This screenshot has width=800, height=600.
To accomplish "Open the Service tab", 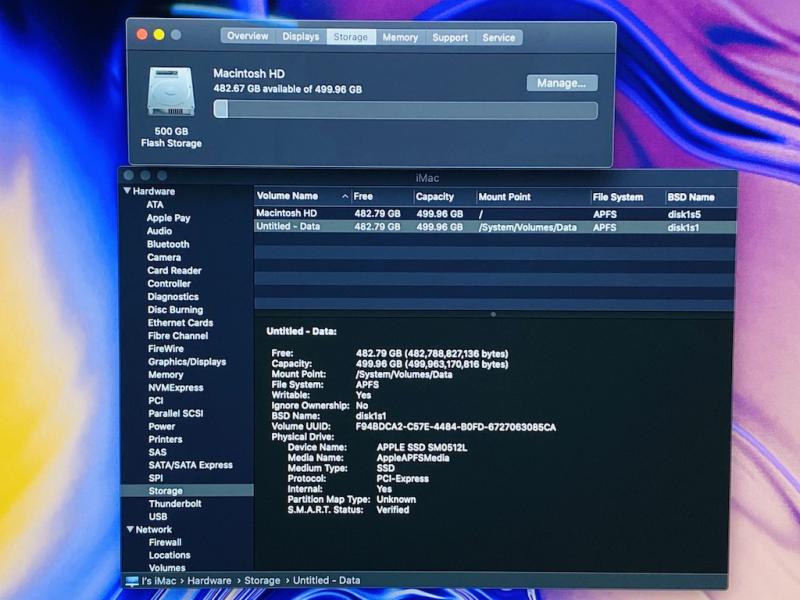I will point(499,37).
